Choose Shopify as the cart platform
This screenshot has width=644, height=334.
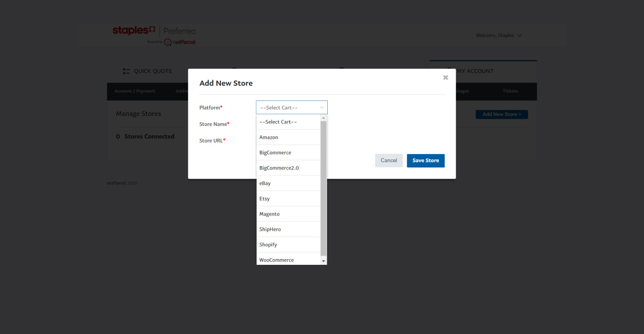click(288, 244)
